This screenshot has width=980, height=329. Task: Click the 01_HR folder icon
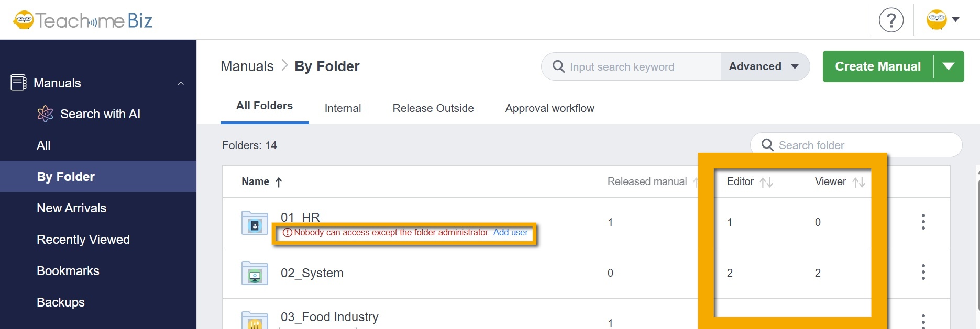tap(255, 223)
